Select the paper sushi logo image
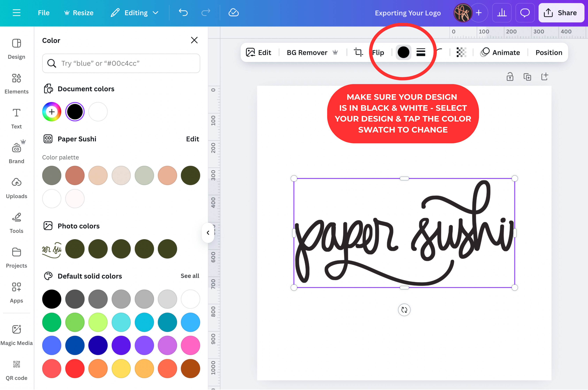Screen dimensions: 588x390 pyautogui.click(x=404, y=233)
